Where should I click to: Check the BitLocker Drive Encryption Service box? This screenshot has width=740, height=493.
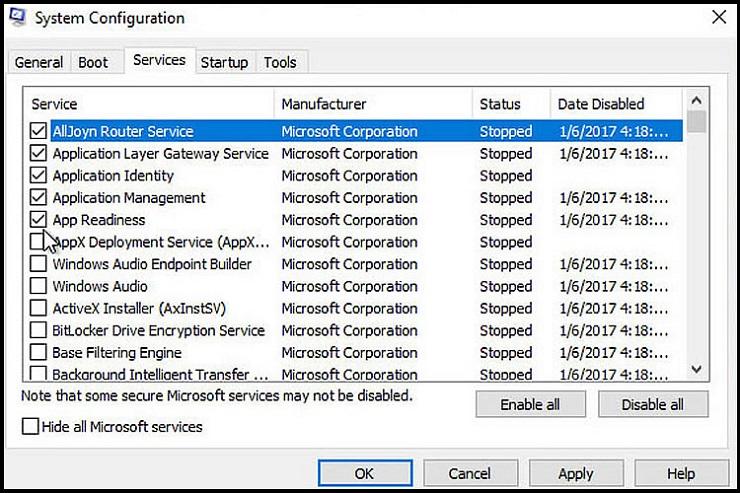(x=38, y=330)
